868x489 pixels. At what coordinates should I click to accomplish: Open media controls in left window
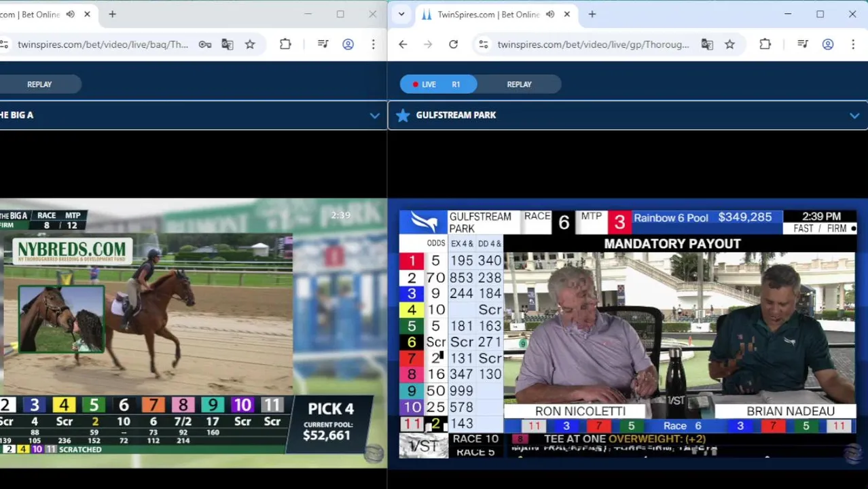323,44
